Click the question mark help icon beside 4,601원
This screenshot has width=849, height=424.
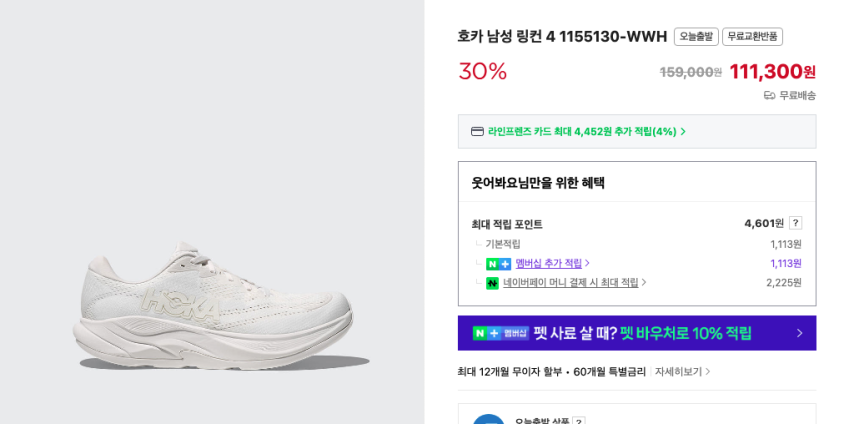click(x=795, y=223)
